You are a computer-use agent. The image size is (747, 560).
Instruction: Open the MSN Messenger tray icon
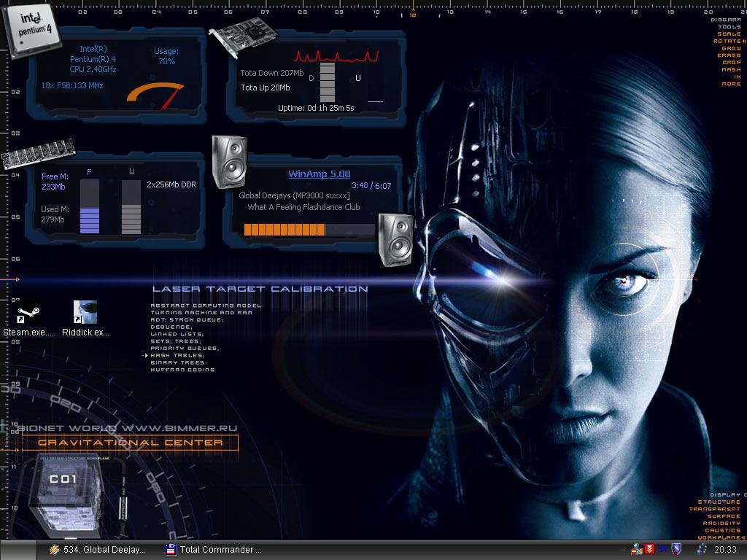pyautogui.click(x=636, y=550)
